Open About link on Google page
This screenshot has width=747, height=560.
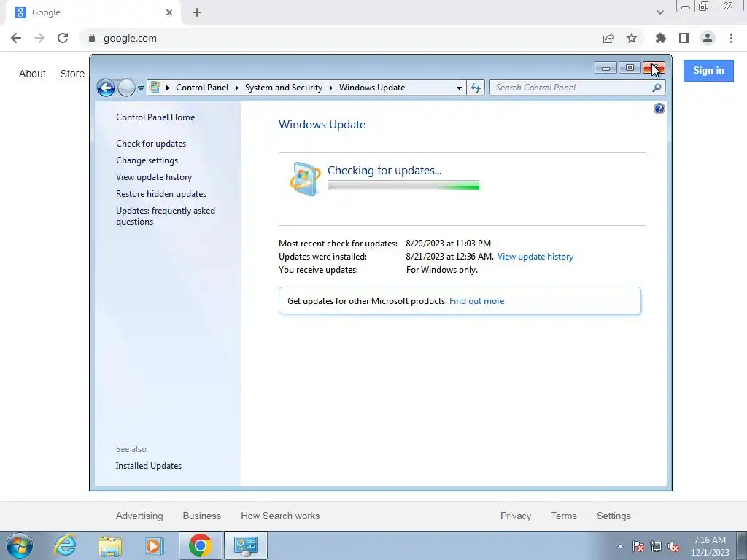pyautogui.click(x=32, y=74)
